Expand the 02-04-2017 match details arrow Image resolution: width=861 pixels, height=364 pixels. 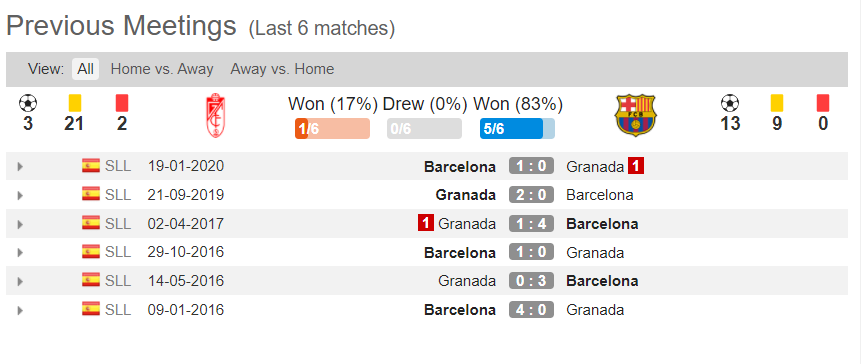[x=20, y=224]
